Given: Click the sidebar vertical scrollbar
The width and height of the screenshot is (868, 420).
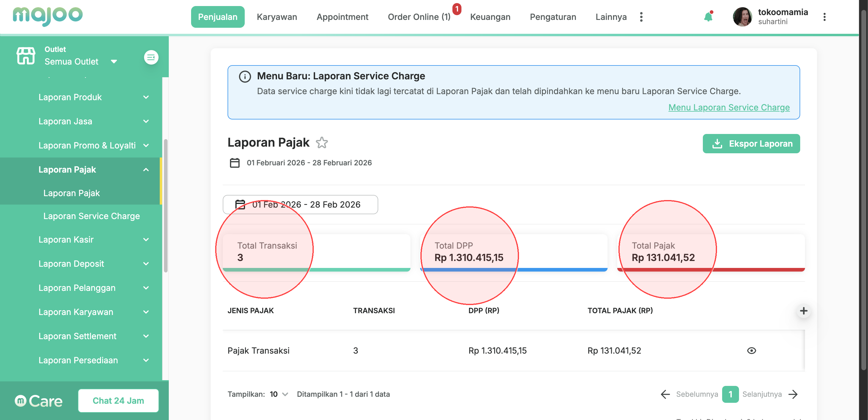Looking at the screenshot, I should coord(165,206).
